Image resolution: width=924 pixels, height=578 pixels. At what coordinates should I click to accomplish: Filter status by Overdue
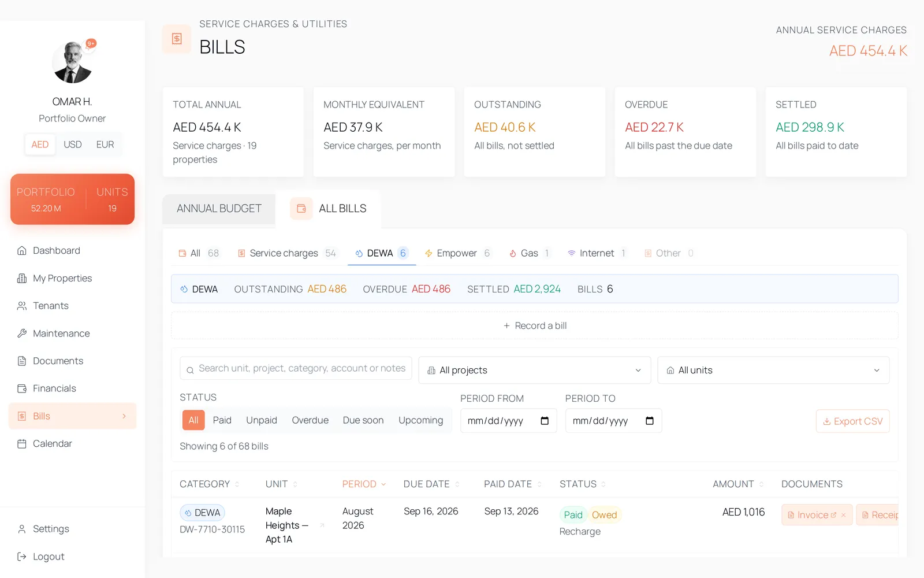point(310,420)
